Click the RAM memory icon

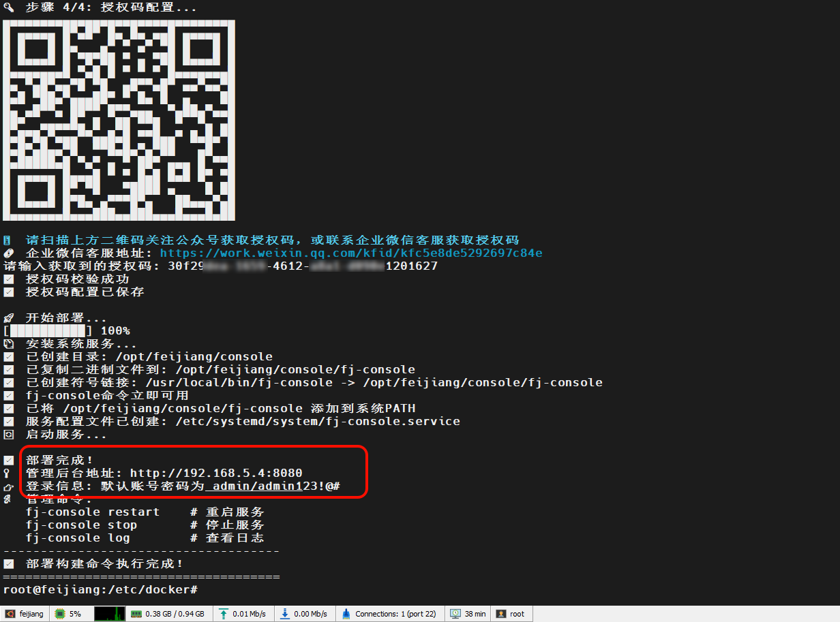[x=136, y=614]
